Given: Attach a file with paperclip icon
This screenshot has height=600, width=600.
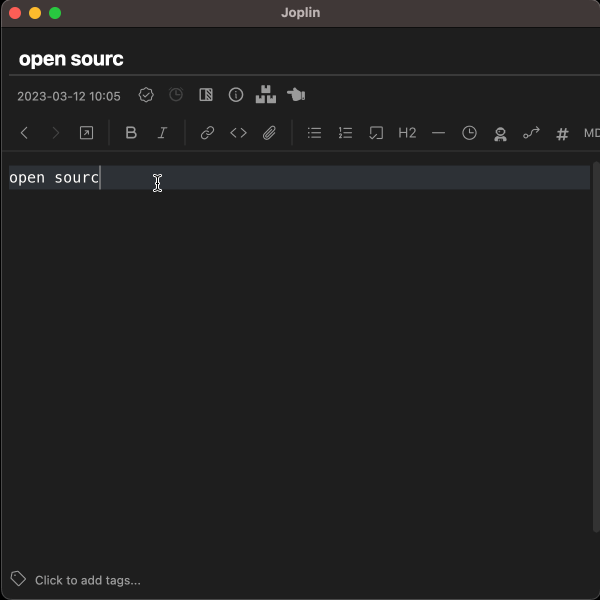Looking at the screenshot, I should coord(269,133).
